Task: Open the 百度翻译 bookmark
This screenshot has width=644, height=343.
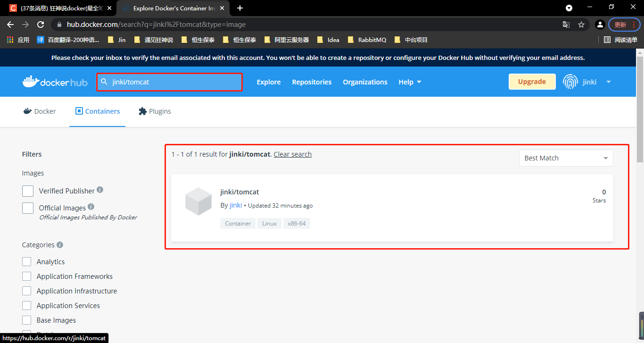Action: coord(68,40)
